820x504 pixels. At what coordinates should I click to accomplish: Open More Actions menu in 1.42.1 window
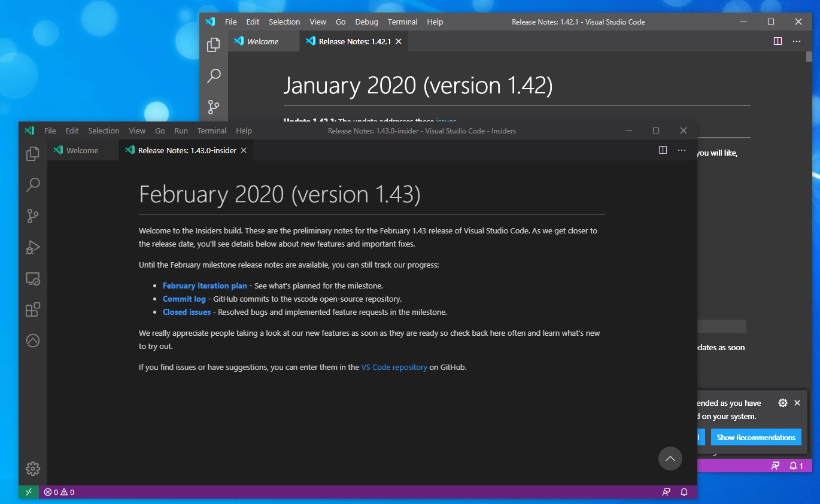point(796,41)
